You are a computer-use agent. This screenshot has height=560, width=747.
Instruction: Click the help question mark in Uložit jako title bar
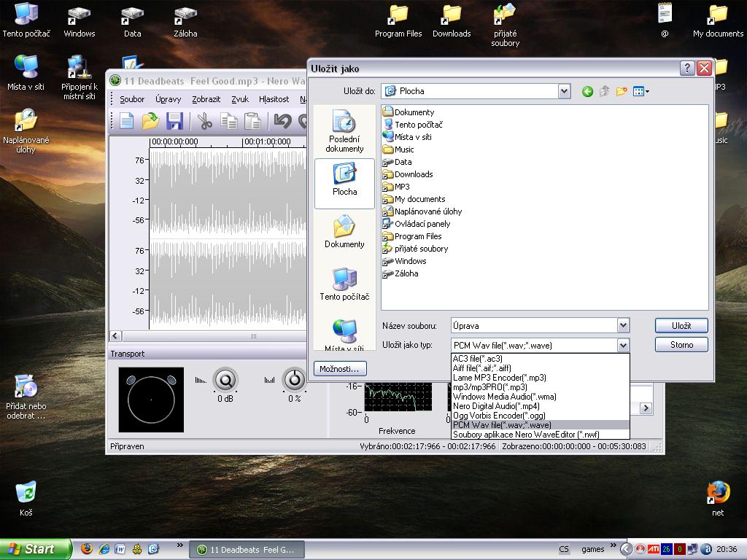coord(687,68)
